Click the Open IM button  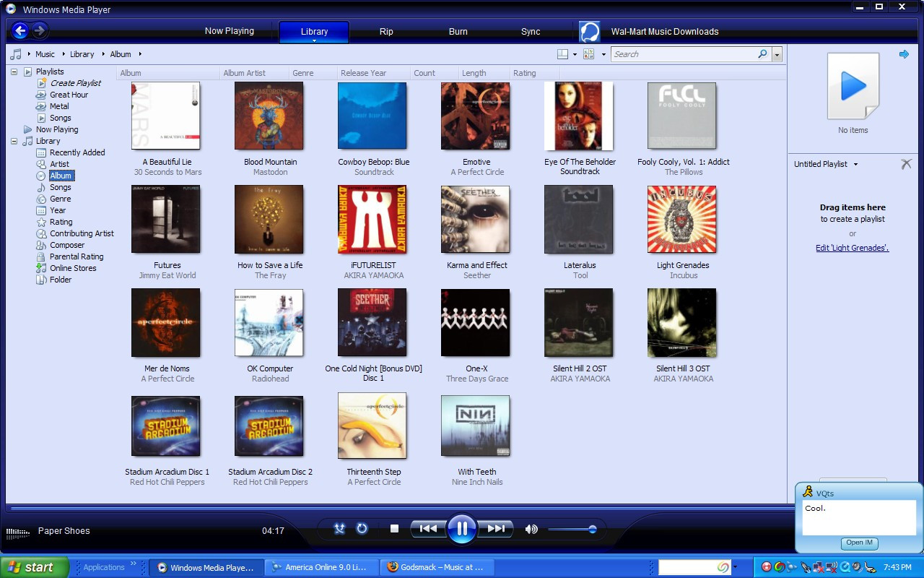click(x=859, y=543)
